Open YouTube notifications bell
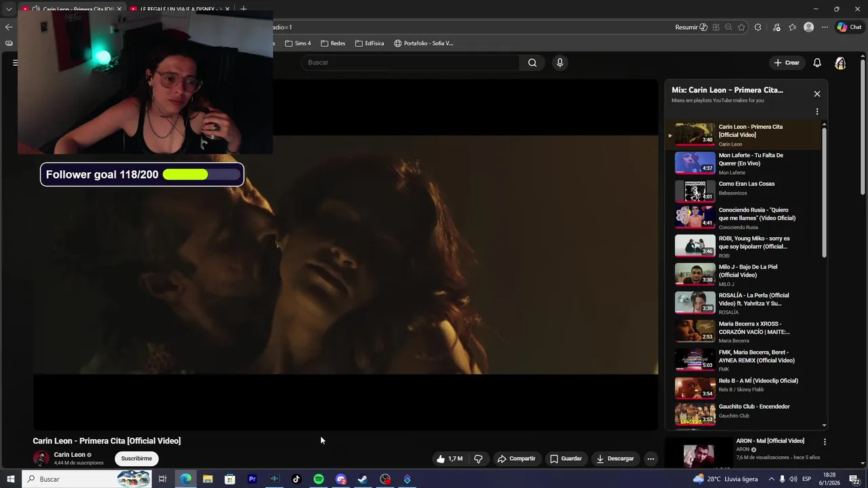The width and height of the screenshot is (868, 488). pyautogui.click(x=817, y=62)
